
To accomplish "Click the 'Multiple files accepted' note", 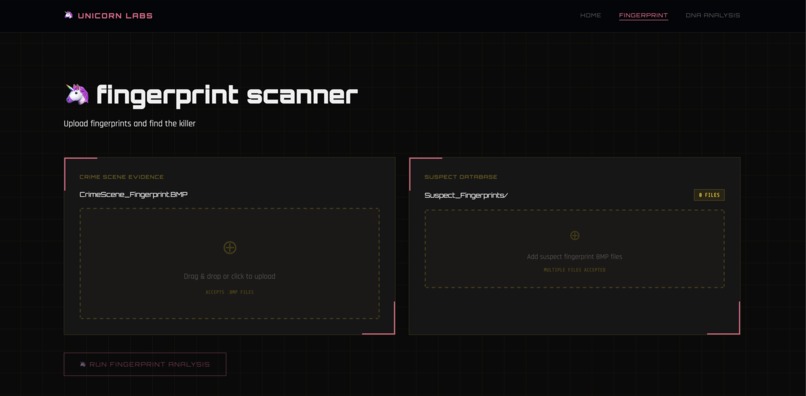I will [575, 270].
